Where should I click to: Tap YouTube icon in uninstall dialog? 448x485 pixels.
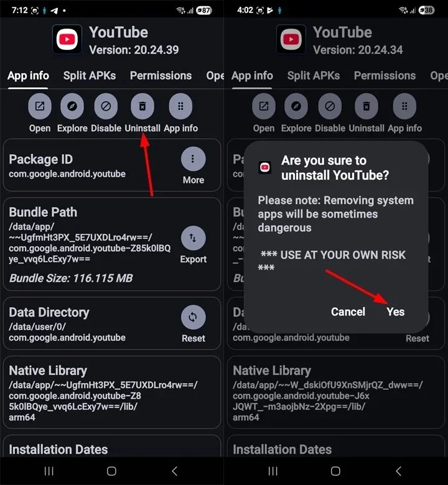[x=264, y=167]
